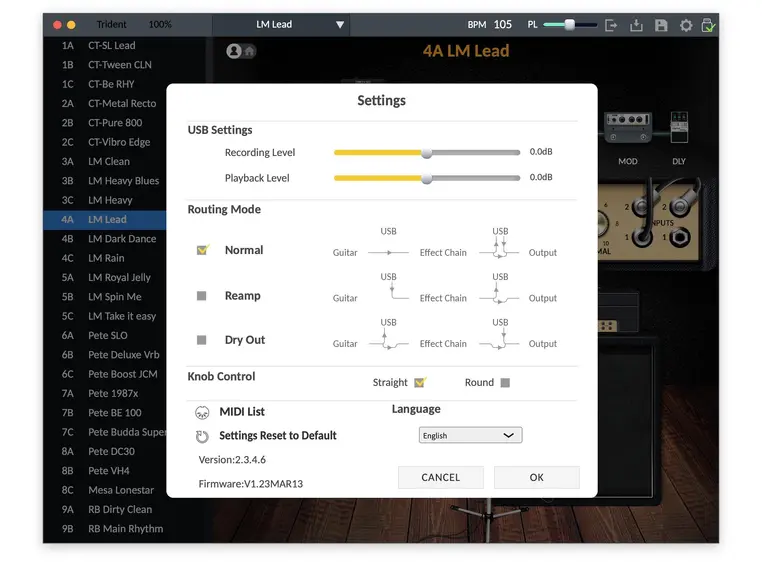Select preset 3A LM Clean from list
The height and width of the screenshot is (562, 762).
tap(108, 161)
